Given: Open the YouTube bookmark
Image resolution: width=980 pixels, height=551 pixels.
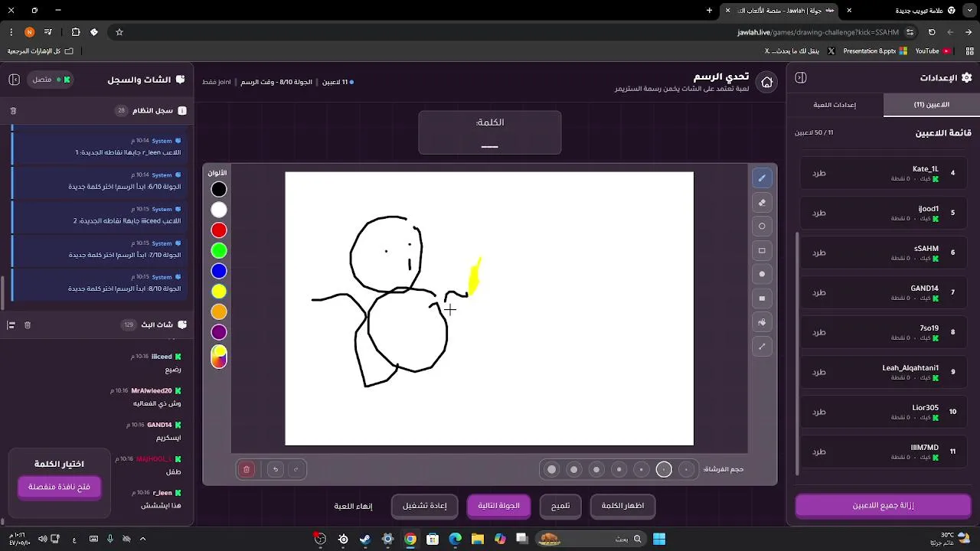Looking at the screenshot, I should [x=933, y=51].
